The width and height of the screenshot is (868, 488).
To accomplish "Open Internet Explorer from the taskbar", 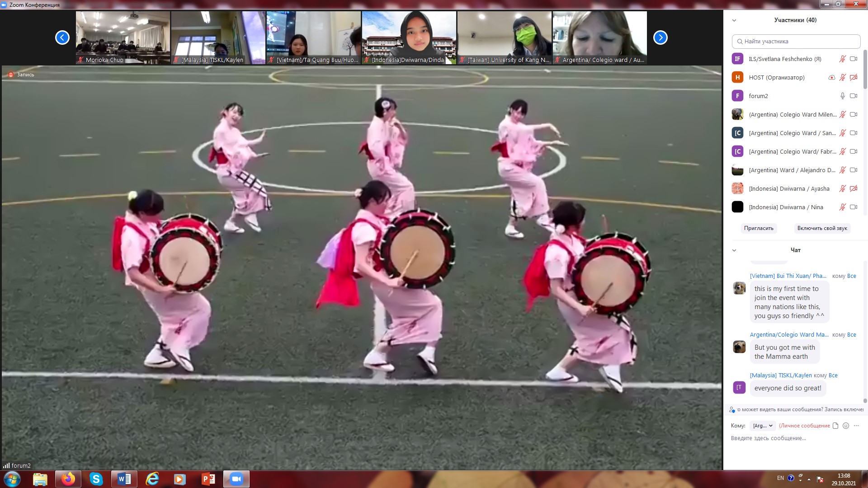I will [x=152, y=479].
